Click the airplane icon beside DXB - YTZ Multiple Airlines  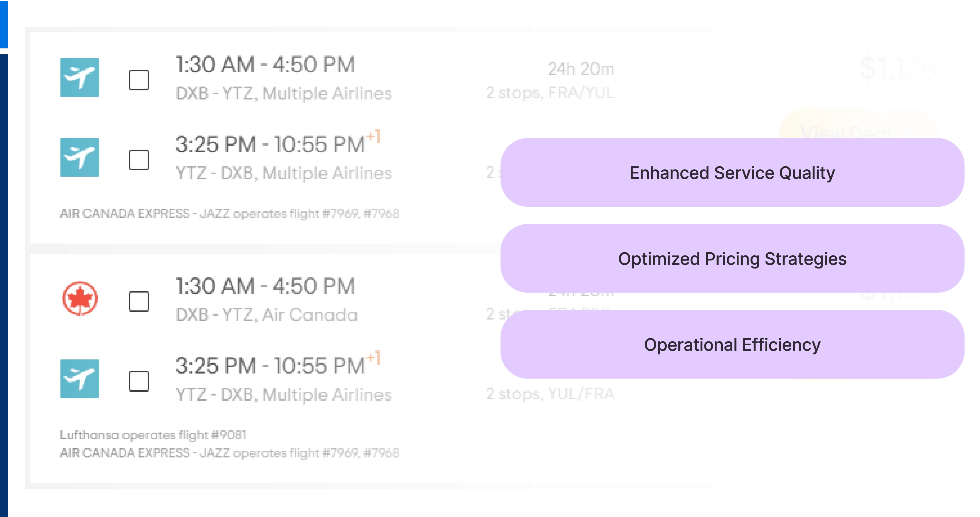click(80, 77)
